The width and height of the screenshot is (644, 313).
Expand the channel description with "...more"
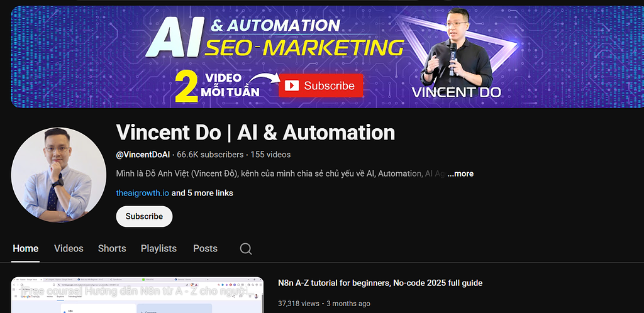point(460,173)
